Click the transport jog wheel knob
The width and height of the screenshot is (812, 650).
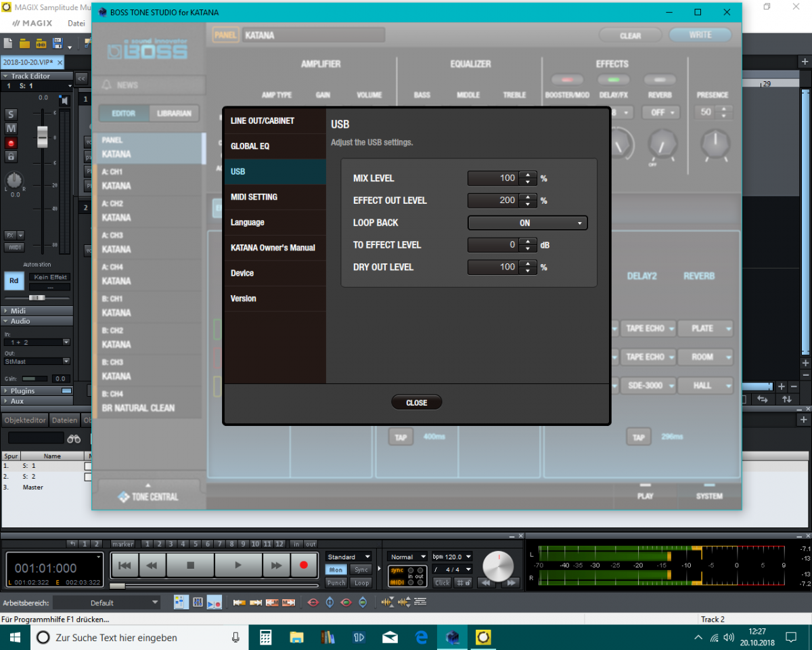tap(498, 567)
